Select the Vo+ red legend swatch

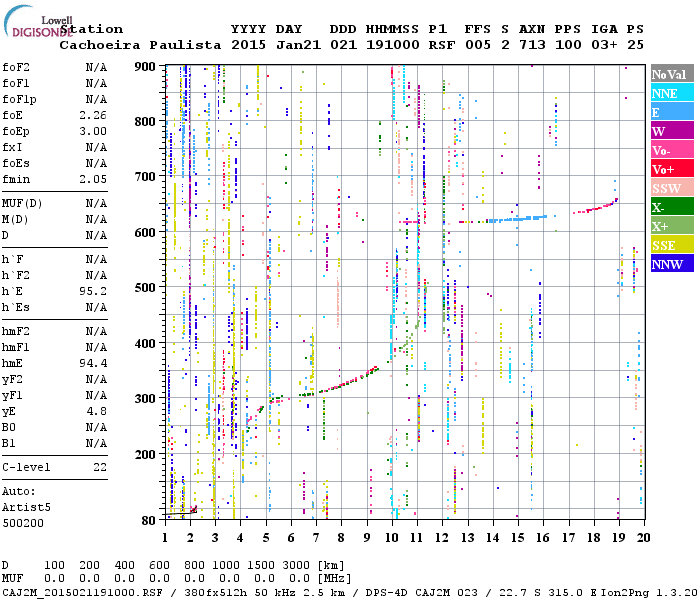point(672,169)
